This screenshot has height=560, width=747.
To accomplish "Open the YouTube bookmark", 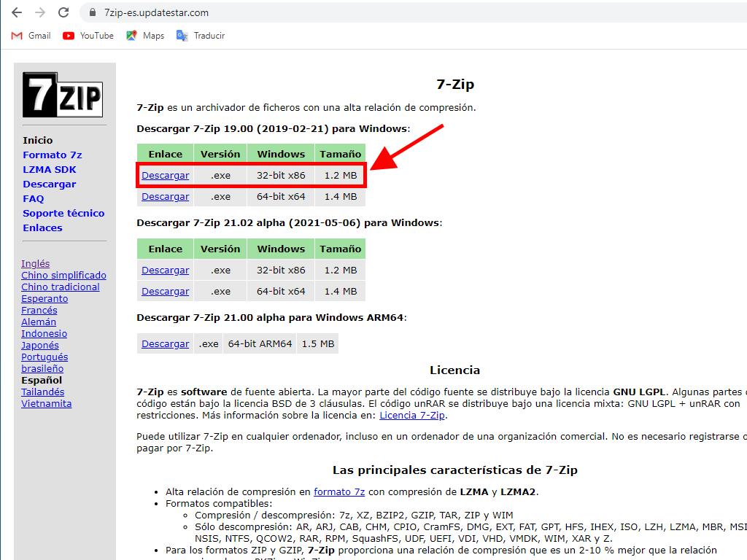I will coord(88,36).
